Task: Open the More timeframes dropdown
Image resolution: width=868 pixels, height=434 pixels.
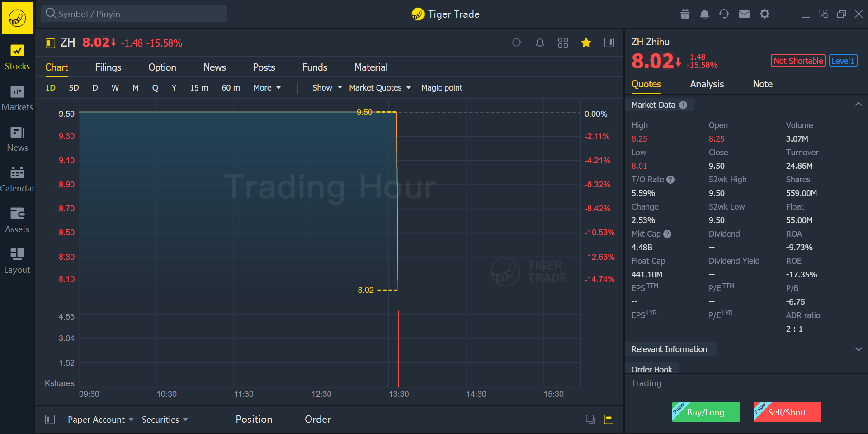Action: pos(267,88)
